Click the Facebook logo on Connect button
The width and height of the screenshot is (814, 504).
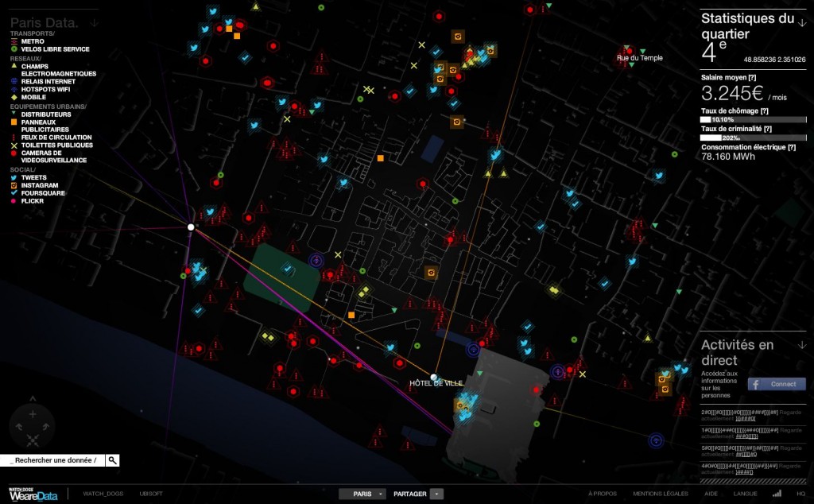[754, 384]
